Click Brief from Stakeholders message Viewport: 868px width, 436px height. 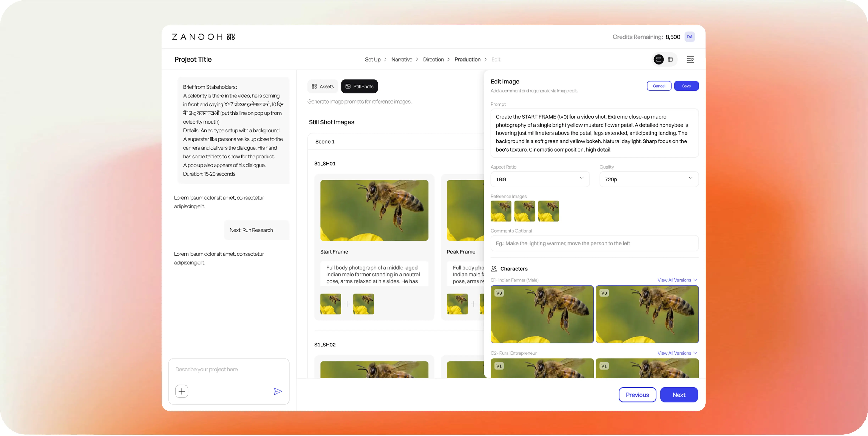point(233,131)
